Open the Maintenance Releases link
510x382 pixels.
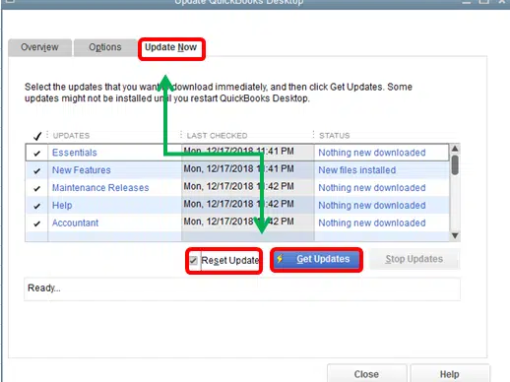(100, 188)
